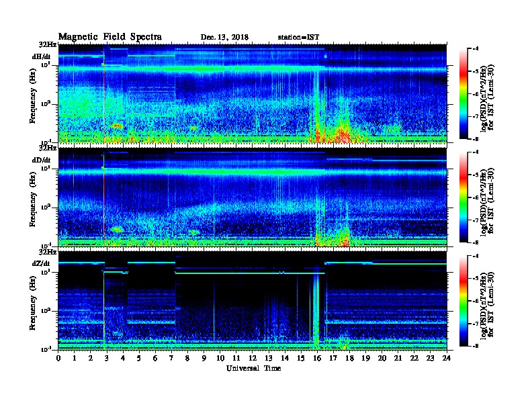This screenshot has width=532, height=411.
Task: Click the color scale bar beside dZ/dt panel
Action: (x=463, y=301)
